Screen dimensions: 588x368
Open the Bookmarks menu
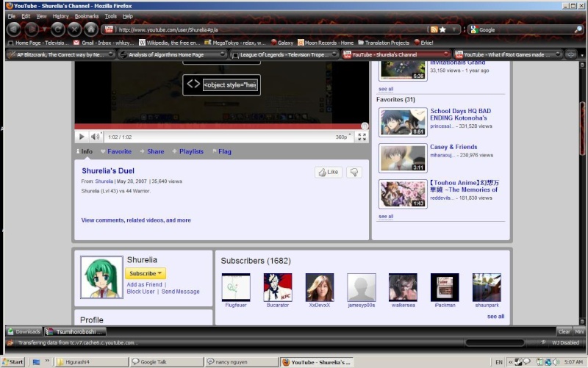click(87, 16)
